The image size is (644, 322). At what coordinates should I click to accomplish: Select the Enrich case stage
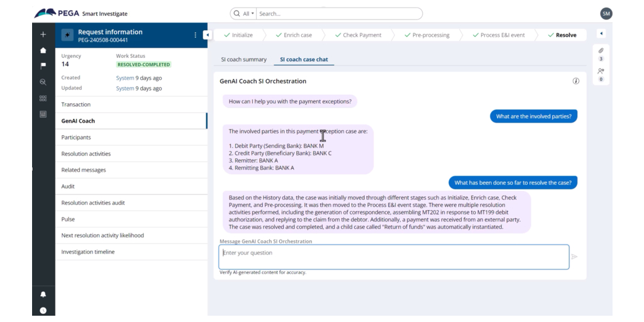(x=294, y=35)
